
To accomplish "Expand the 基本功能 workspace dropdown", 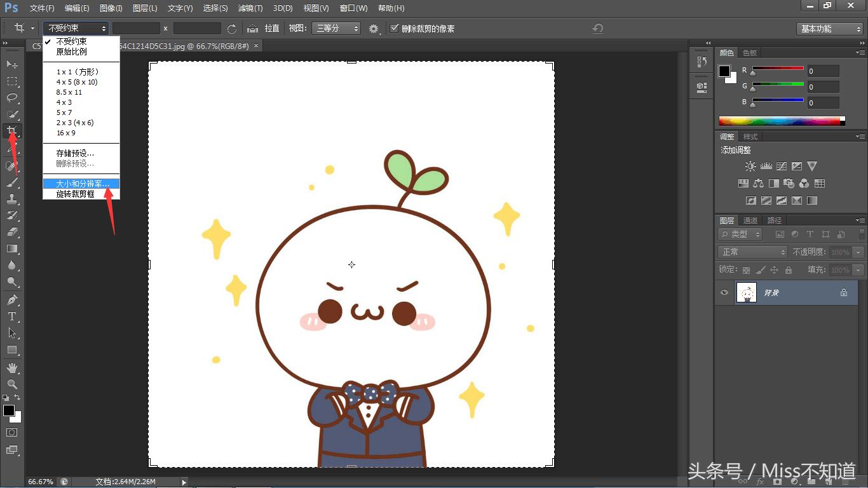I will pyautogui.click(x=829, y=29).
